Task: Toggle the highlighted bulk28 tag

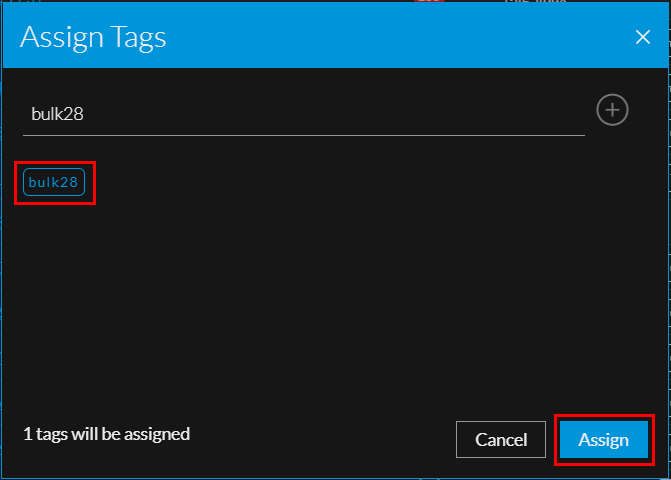Action: pyautogui.click(x=55, y=182)
